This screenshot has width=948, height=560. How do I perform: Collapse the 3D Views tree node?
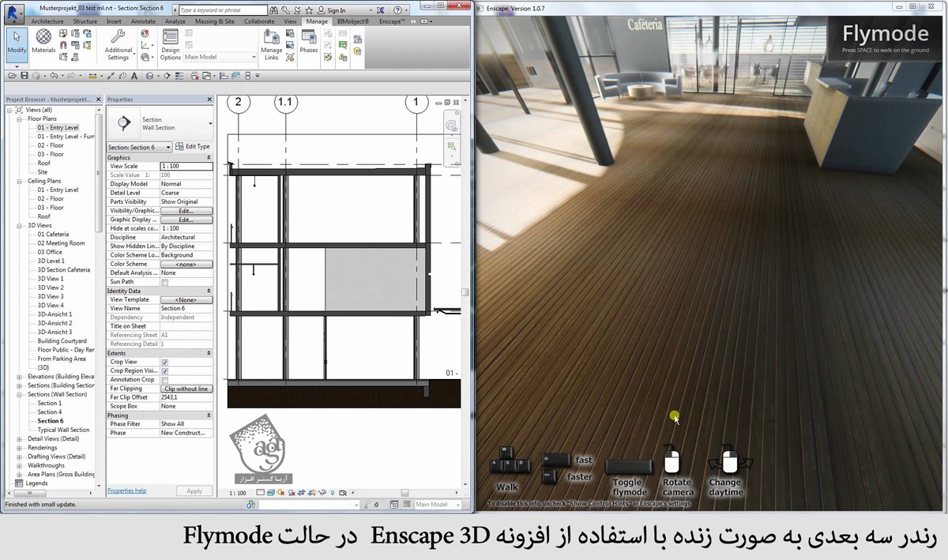click(19, 225)
